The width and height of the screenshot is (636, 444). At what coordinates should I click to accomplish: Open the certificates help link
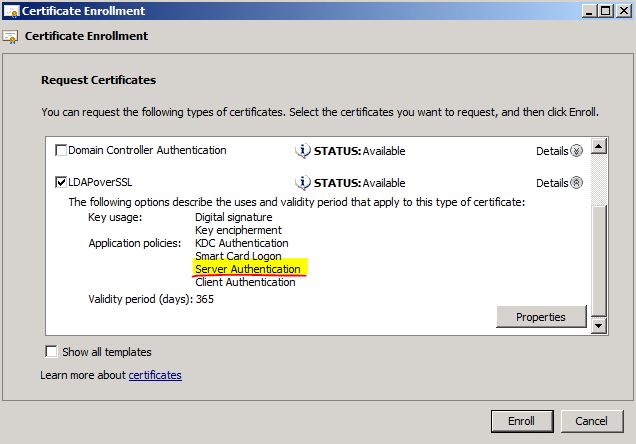[x=155, y=375]
